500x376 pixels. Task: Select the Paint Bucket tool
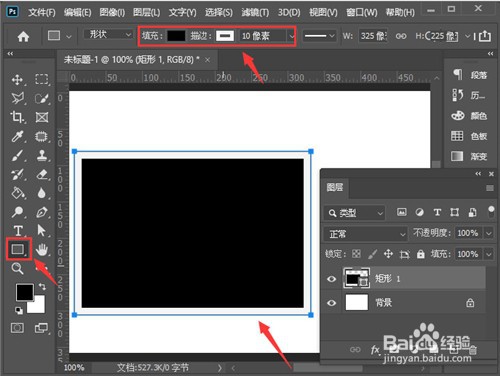coord(18,193)
